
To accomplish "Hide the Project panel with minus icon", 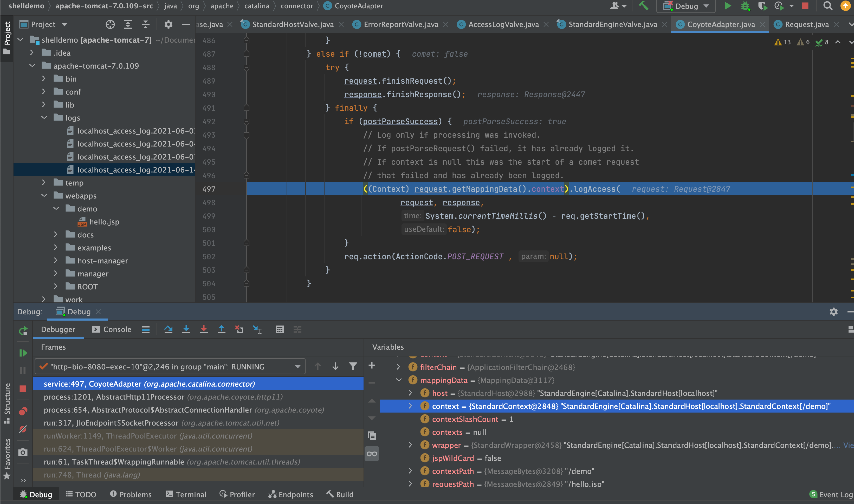I will point(186,24).
